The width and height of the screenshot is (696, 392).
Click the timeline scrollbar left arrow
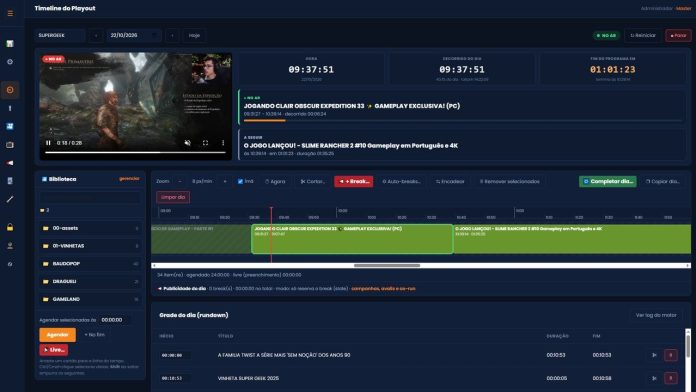pos(154,265)
